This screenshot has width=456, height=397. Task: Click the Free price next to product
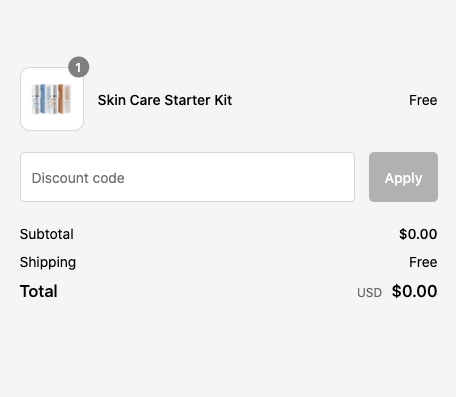pos(423,100)
